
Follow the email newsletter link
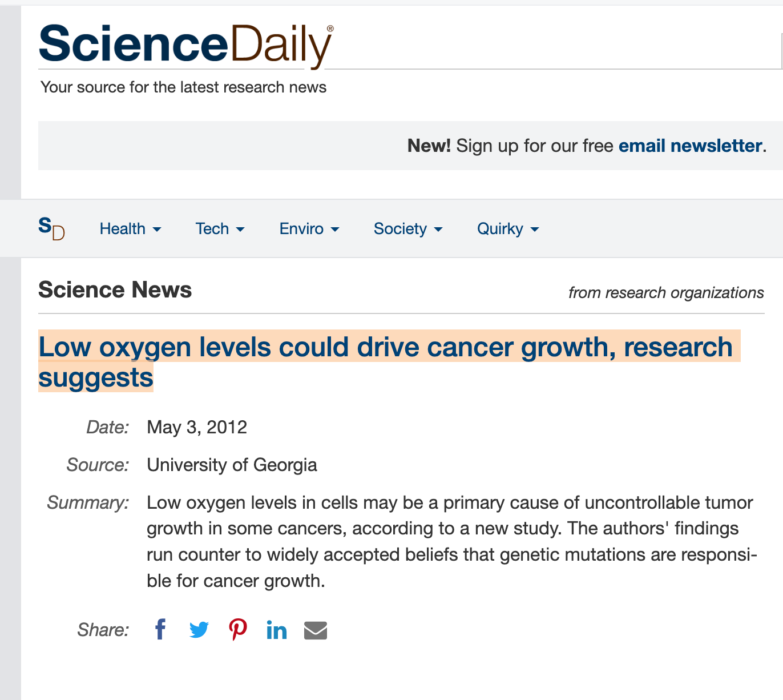pyautogui.click(x=691, y=146)
